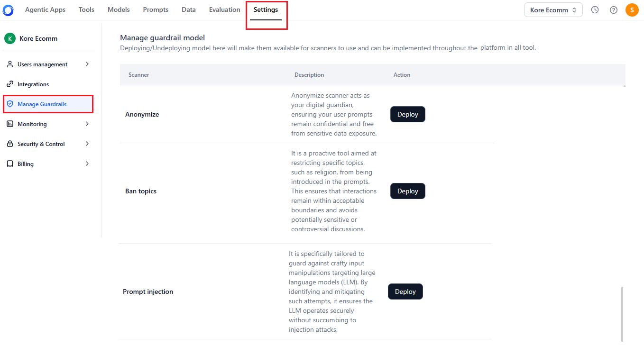Screen dimensions: 644x346
Task: Expand the Users management section
Action: pos(87,64)
